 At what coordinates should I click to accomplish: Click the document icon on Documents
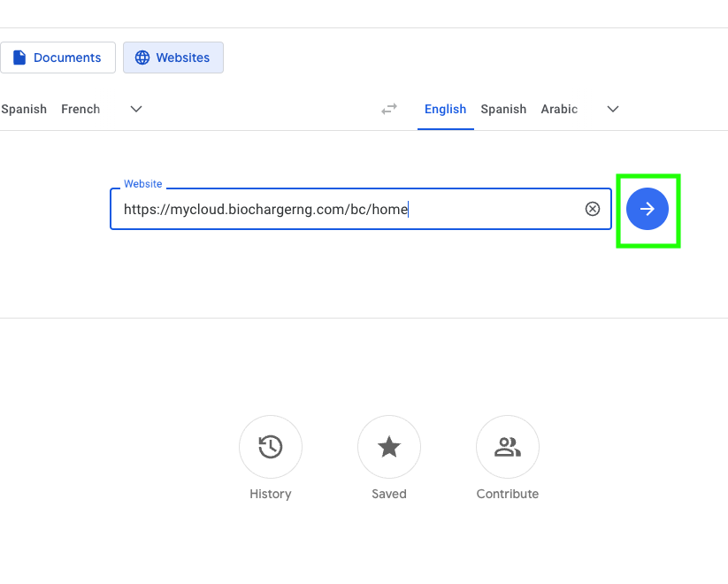(x=19, y=58)
